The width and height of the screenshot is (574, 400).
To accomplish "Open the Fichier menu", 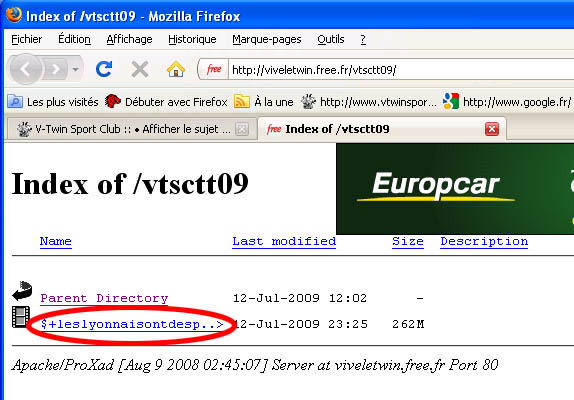I will pyautogui.click(x=26, y=39).
